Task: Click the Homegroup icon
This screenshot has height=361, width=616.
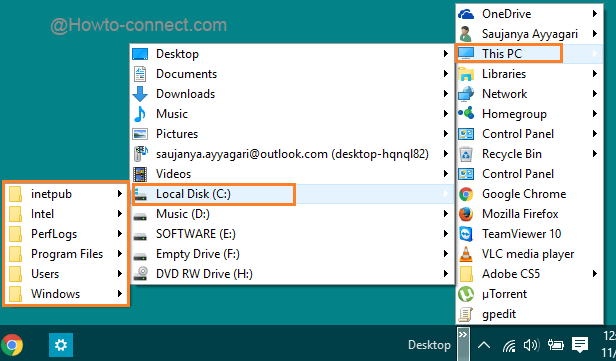Action: (x=466, y=114)
